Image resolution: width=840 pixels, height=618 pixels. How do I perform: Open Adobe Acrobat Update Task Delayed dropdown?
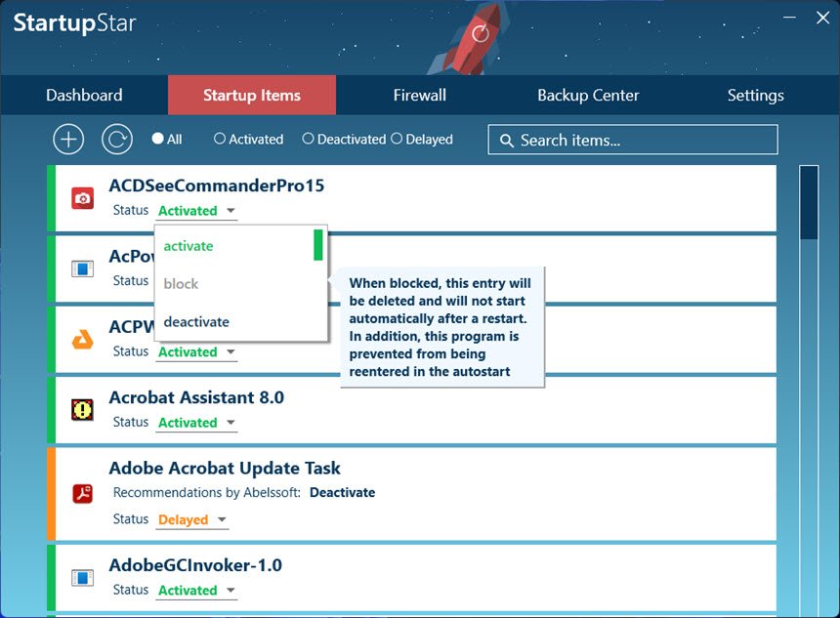point(192,519)
